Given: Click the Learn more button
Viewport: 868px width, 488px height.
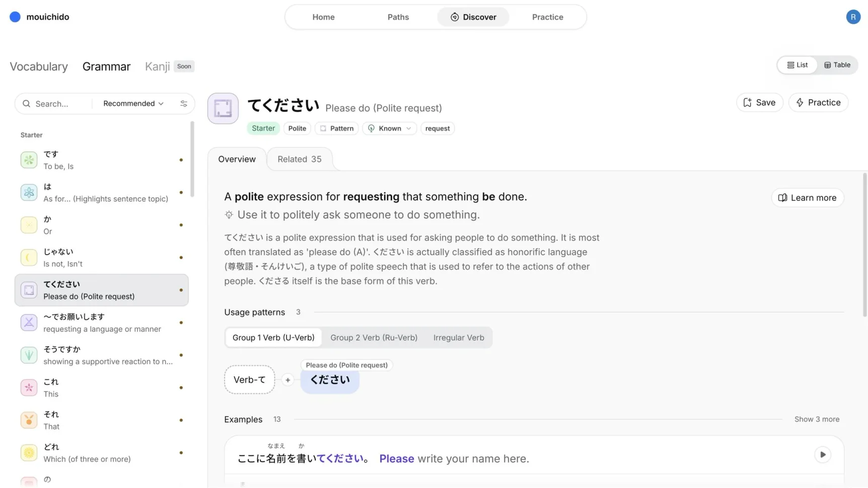Looking at the screenshot, I should [x=807, y=198].
